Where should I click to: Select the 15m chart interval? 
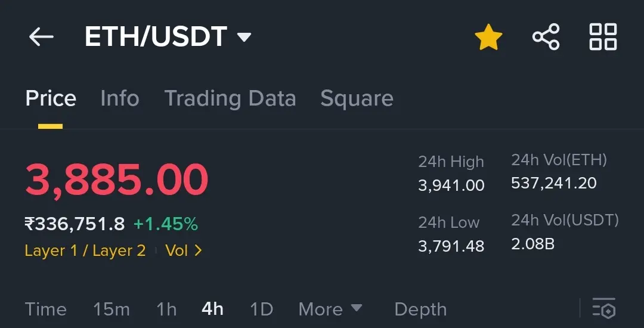click(x=112, y=309)
